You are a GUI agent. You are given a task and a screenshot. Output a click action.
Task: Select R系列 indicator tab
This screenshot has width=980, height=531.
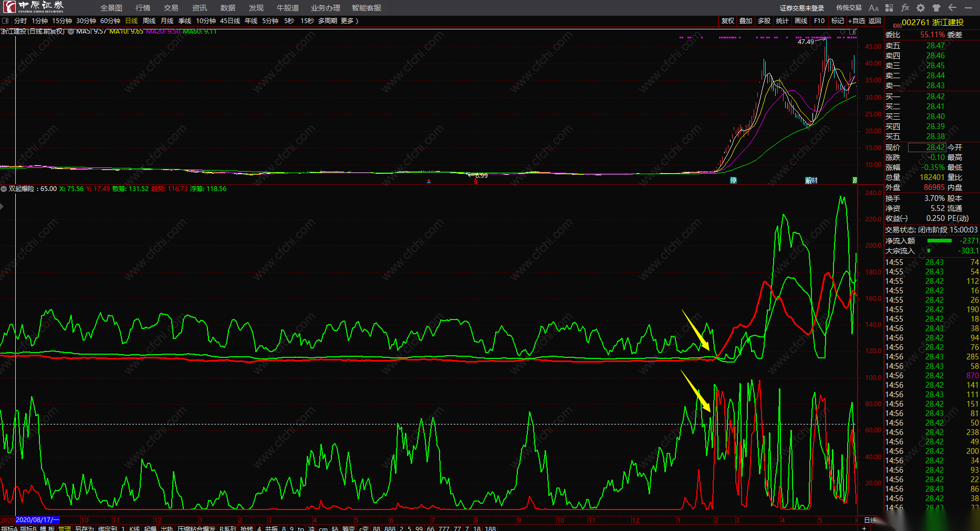point(228,528)
